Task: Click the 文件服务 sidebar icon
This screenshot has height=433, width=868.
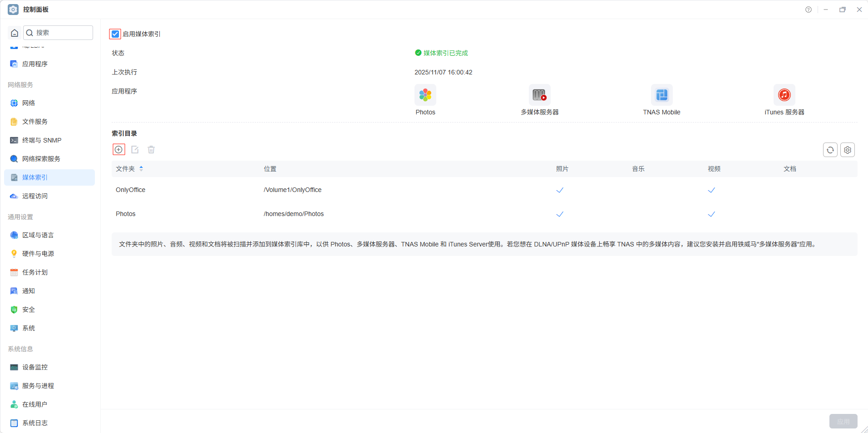Action: pos(14,122)
